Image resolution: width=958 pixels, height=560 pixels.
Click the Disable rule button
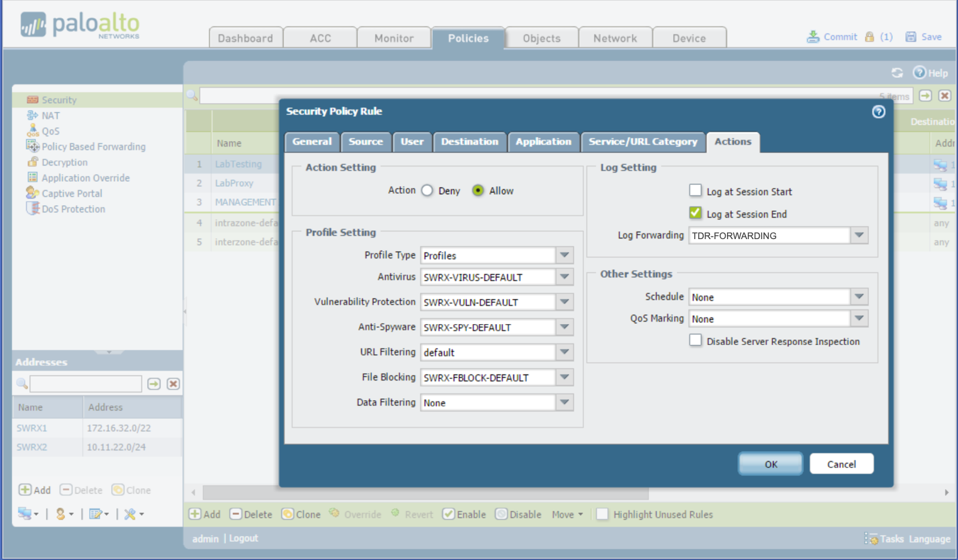pyautogui.click(x=519, y=514)
